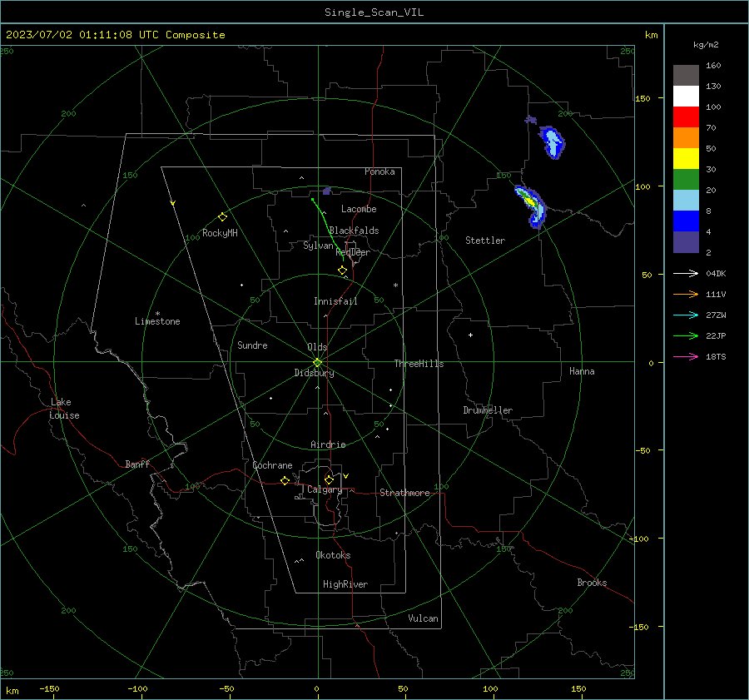Image resolution: width=749 pixels, height=700 pixels.
Task: Click the Didsbury town label
Action: coord(314,373)
